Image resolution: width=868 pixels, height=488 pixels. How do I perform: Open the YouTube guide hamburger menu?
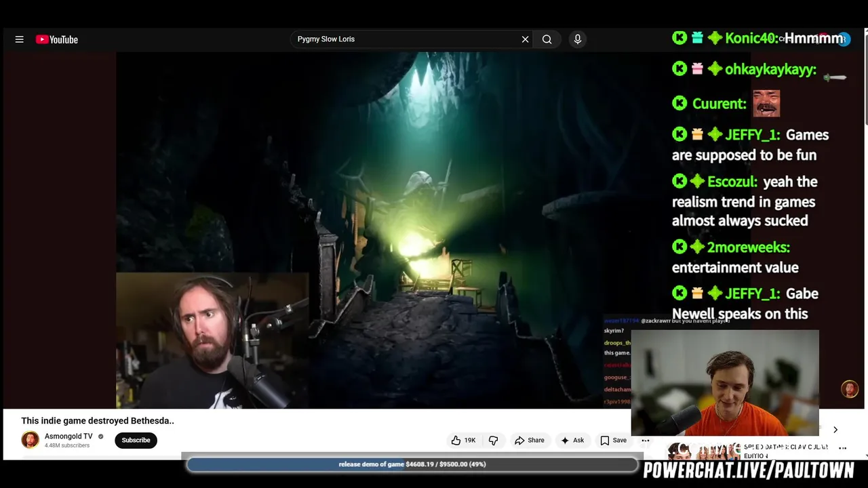19,39
